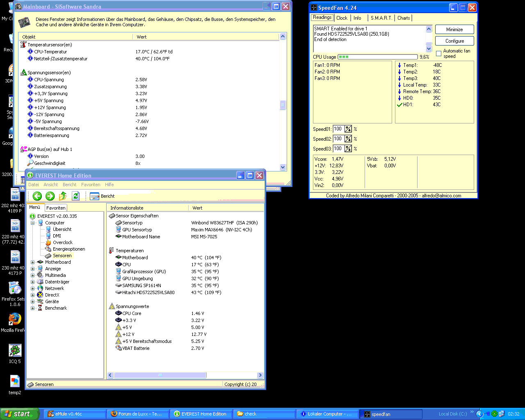
Task: Open the Charts tab in SpeedFan
Action: [404, 18]
